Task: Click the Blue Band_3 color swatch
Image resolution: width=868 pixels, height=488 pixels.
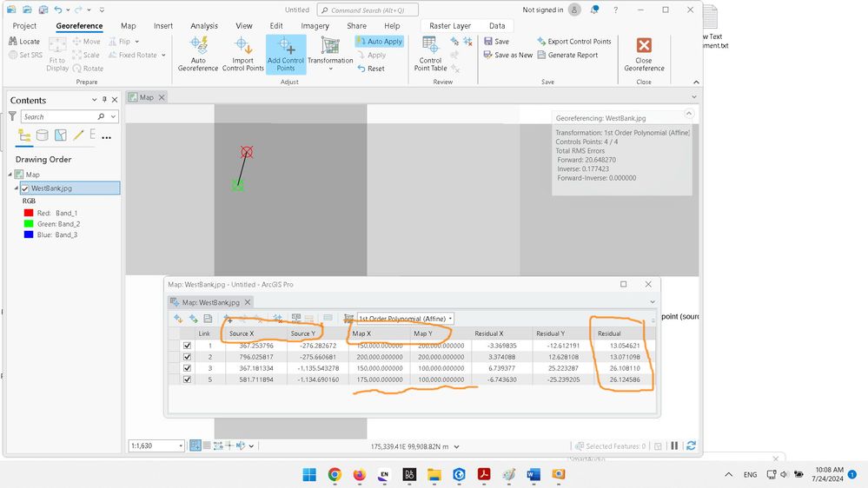Action: pos(29,234)
